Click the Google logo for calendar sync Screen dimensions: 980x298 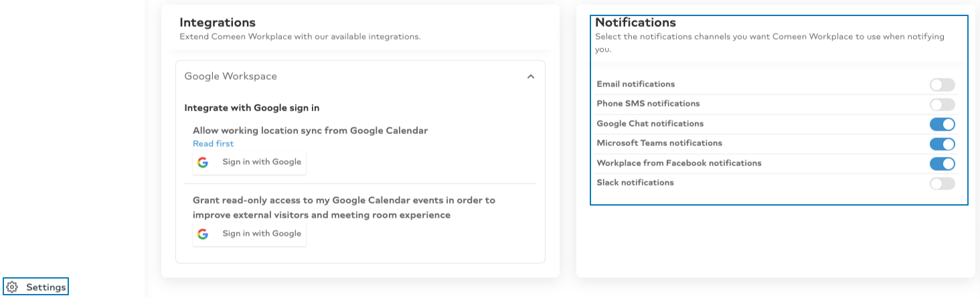[203, 162]
